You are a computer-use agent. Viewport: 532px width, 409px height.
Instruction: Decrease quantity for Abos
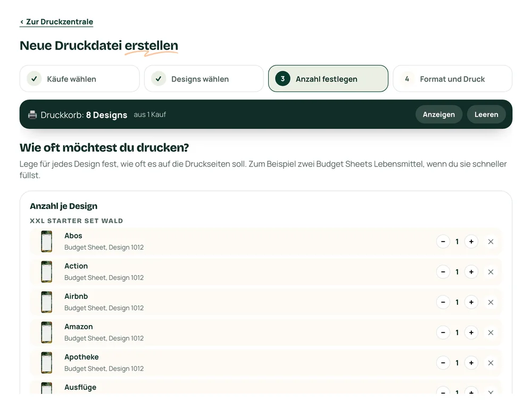[443, 241]
